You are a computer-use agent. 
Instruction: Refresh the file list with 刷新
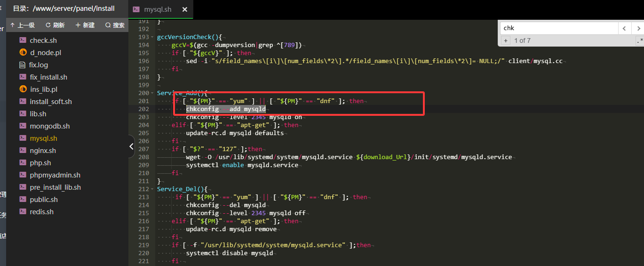click(x=55, y=25)
